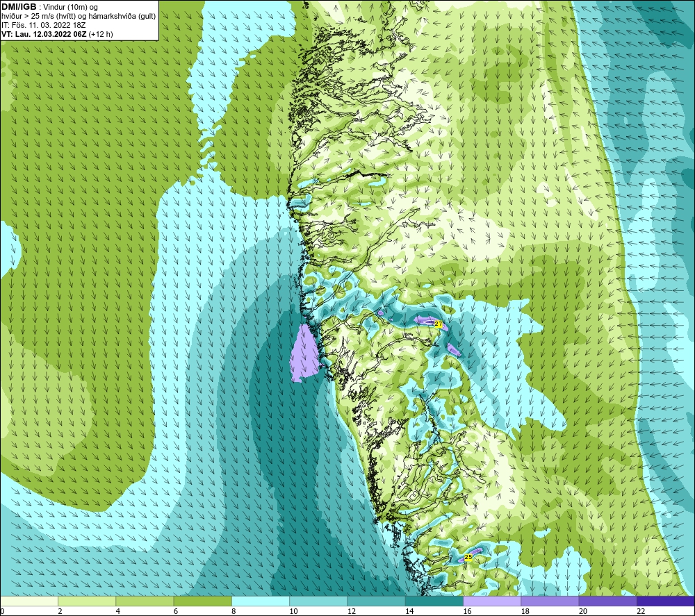The height and width of the screenshot is (616, 695).
Task: Click the violet 20–22 m/s legend swatch
Action: [x=607, y=601]
